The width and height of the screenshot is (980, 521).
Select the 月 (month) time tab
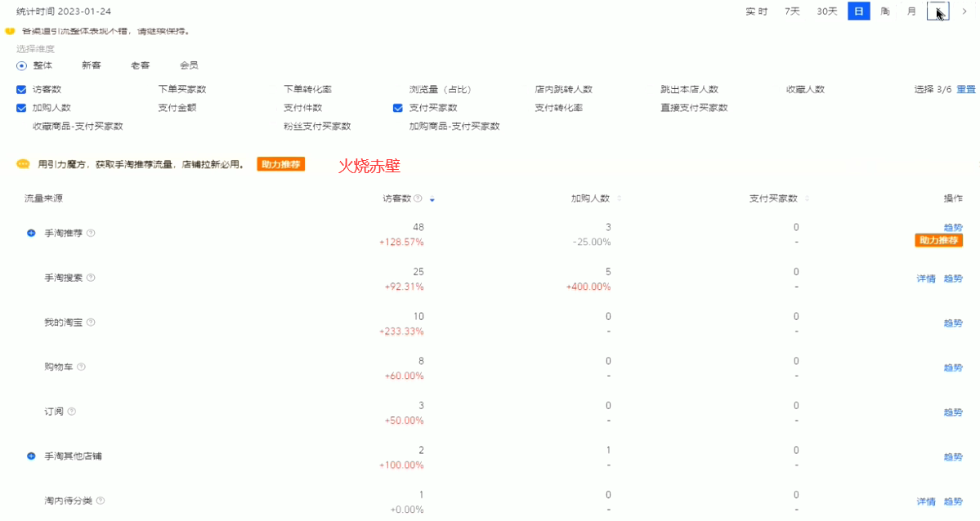coord(912,11)
